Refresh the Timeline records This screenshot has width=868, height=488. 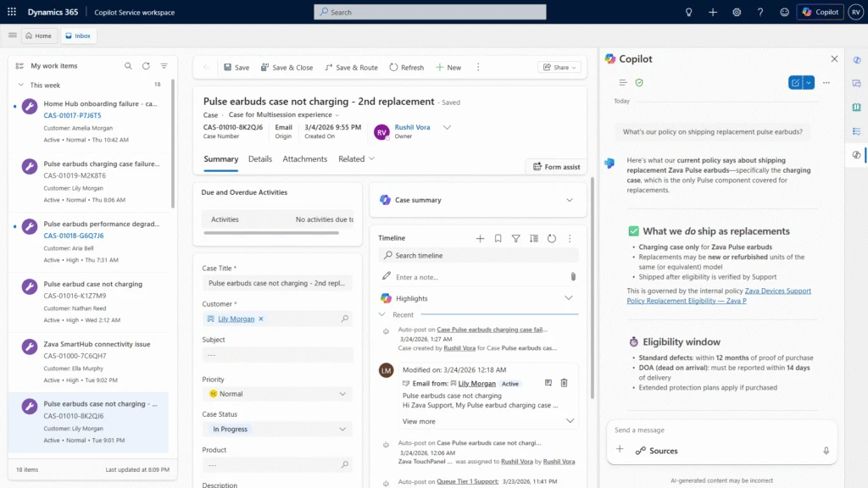(552, 238)
